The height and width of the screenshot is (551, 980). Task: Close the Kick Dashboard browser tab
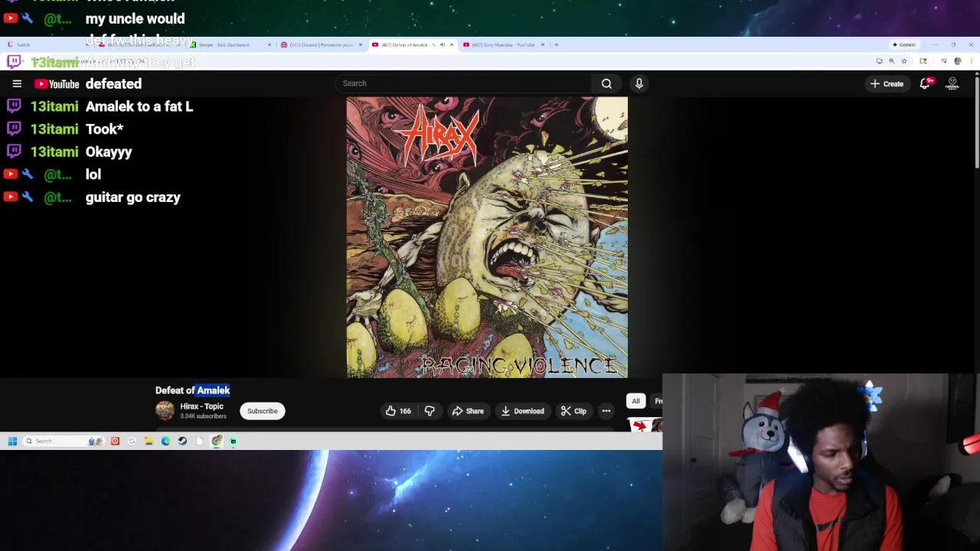269,44
